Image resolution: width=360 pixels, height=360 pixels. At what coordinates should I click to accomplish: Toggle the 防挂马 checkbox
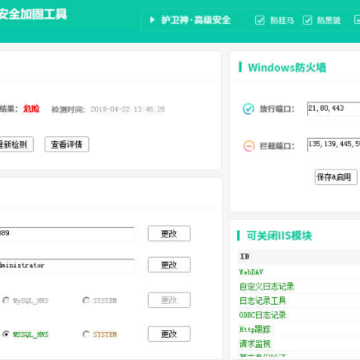(x=260, y=20)
